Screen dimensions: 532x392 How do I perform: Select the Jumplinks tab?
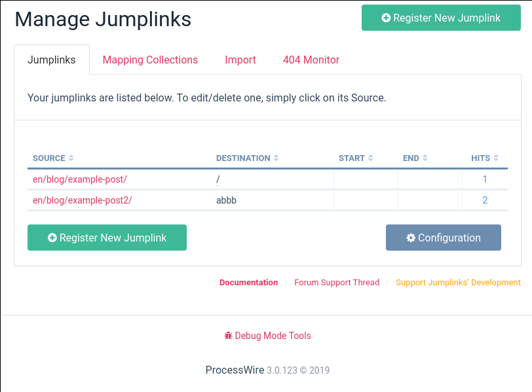tap(52, 60)
